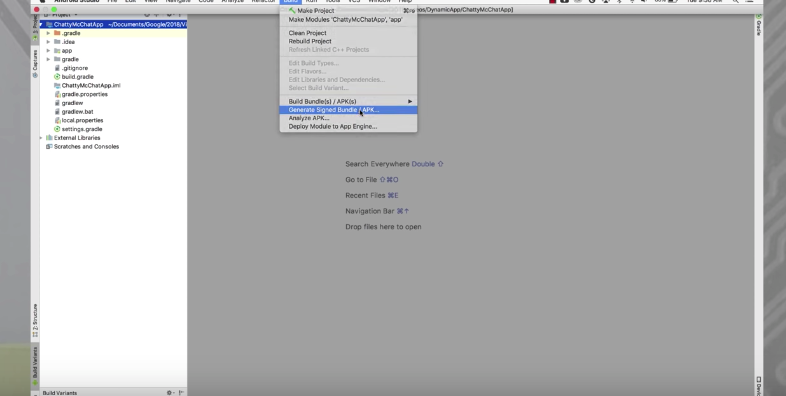Hide the Build Variants panel
The image size is (786, 396).
click(181, 392)
